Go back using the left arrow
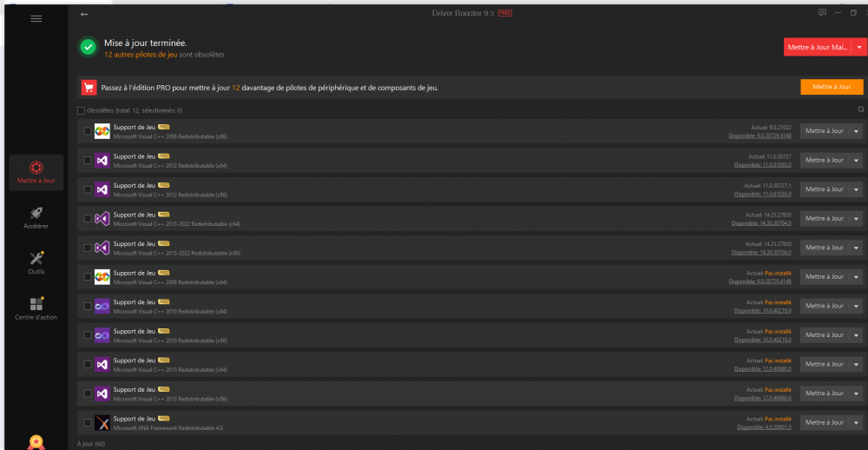The height and width of the screenshot is (450, 868). 84,14
